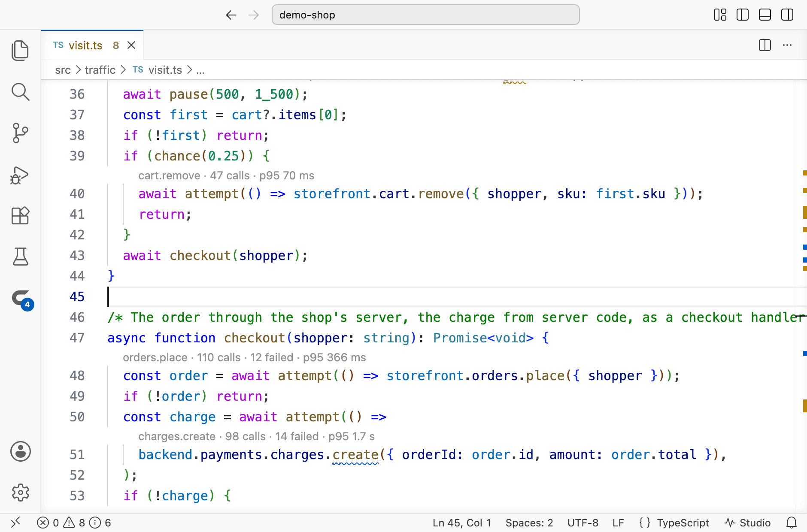Viewport: 807px width, 532px height.
Task: Split the editor to the right
Action: pos(765,45)
